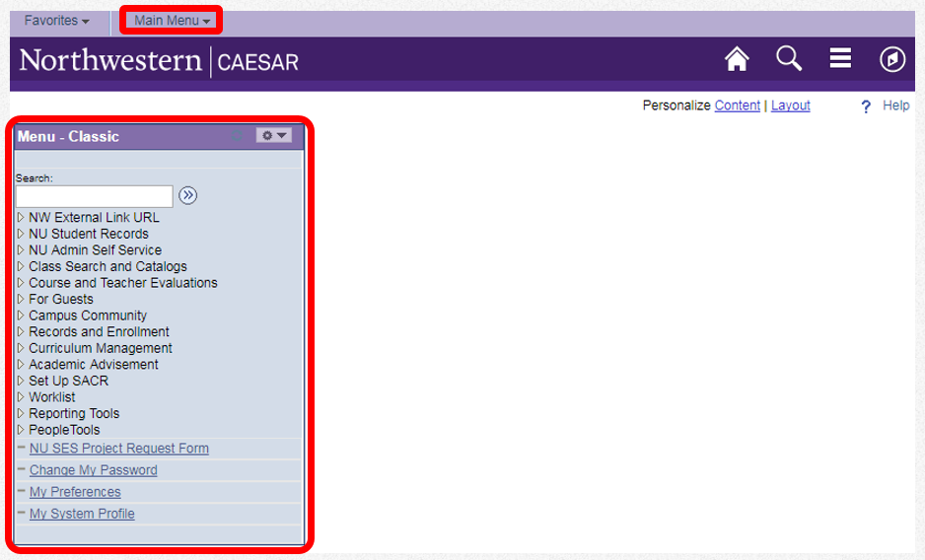Open the Personalize Layout link
Viewport: 925px width, 560px height.
pos(791,105)
